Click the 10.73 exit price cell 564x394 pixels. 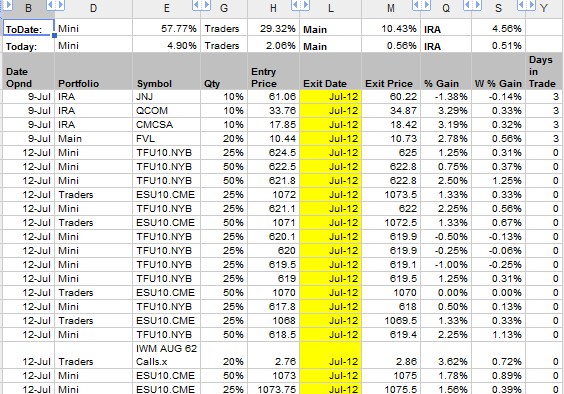391,139
